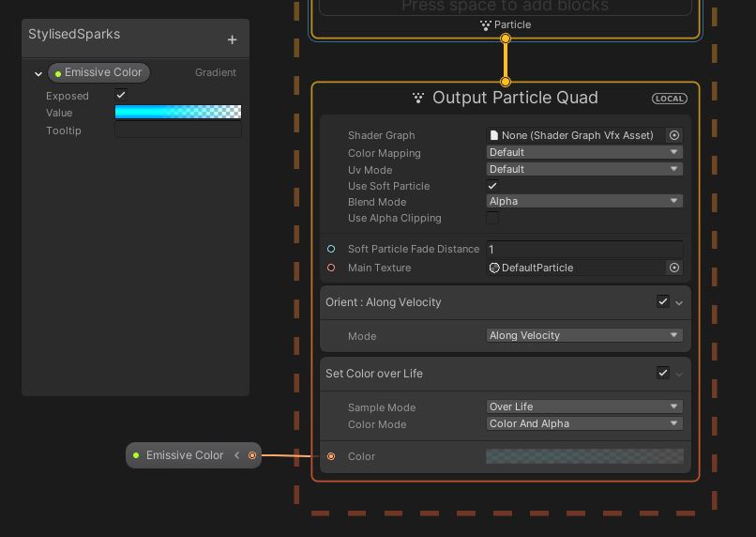Edit the Soft Particle Fade Distance value
The height and width of the screenshot is (537, 756).
click(x=584, y=249)
